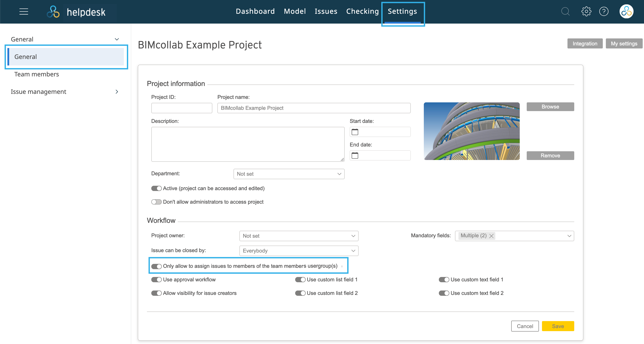Viewport: 644px width, 344px height.
Task: Click the Integration button
Action: pos(585,44)
